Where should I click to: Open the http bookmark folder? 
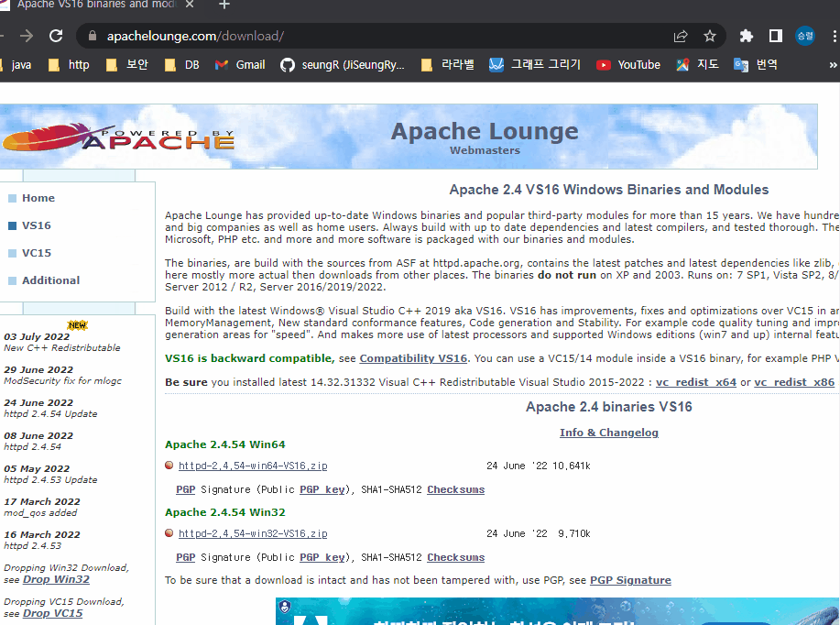(x=69, y=65)
